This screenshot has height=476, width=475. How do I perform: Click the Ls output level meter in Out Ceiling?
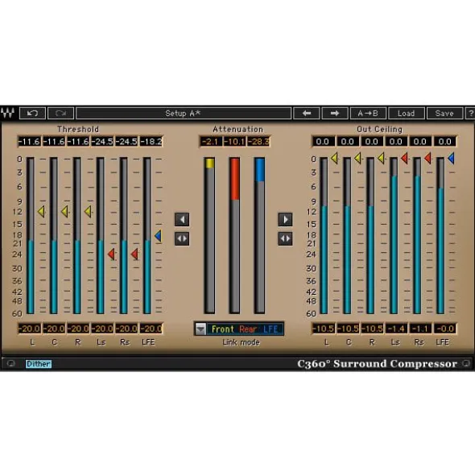pos(394,235)
